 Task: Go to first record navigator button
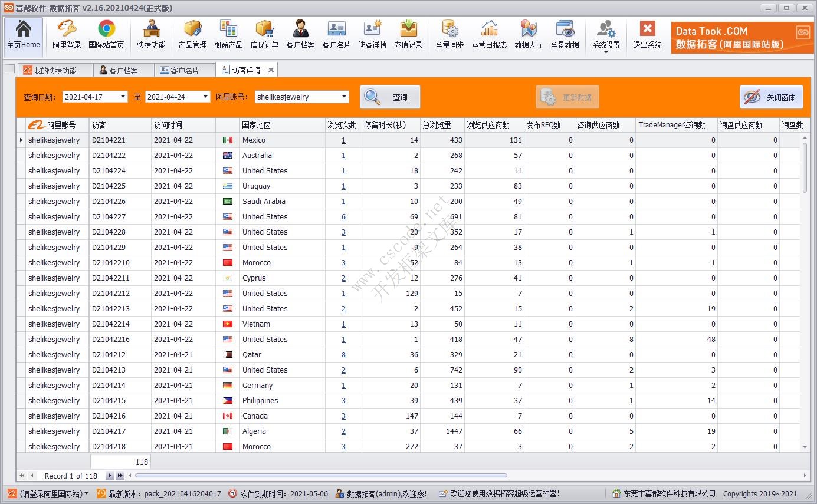pyautogui.click(x=22, y=476)
